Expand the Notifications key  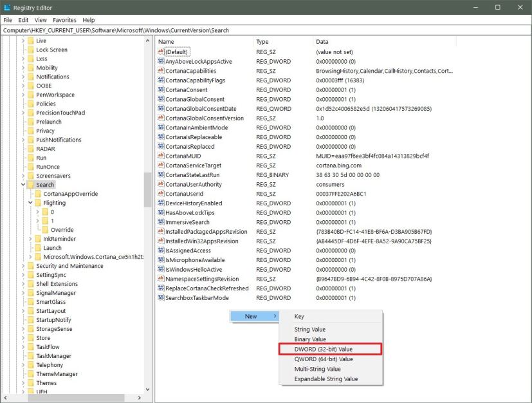tap(23, 77)
